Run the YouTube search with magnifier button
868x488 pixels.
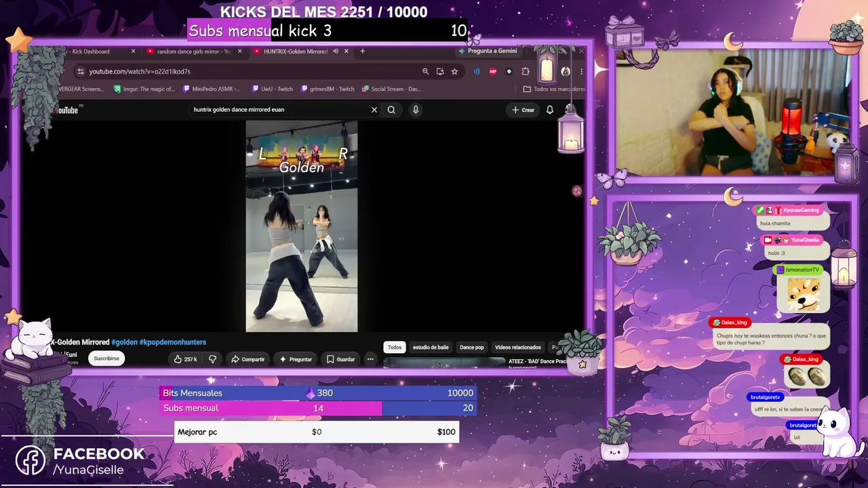[x=391, y=110]
